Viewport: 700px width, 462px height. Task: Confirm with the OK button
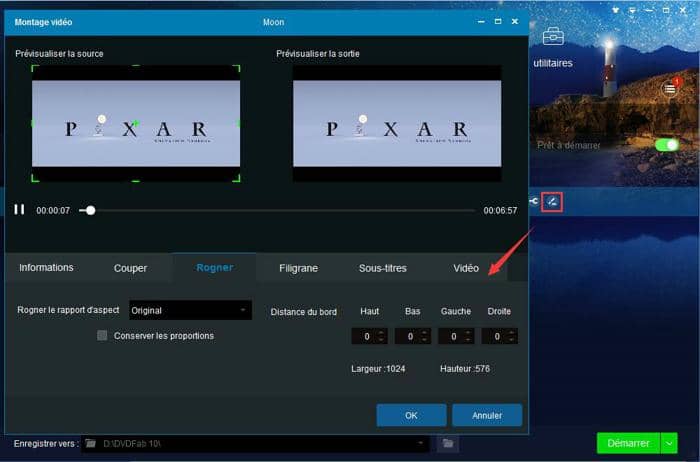(x=411, y=415)
